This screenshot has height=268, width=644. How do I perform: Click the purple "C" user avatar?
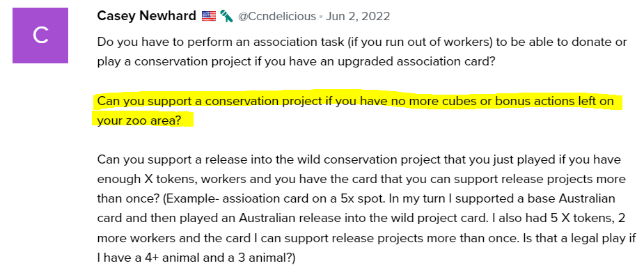[40, 36]
